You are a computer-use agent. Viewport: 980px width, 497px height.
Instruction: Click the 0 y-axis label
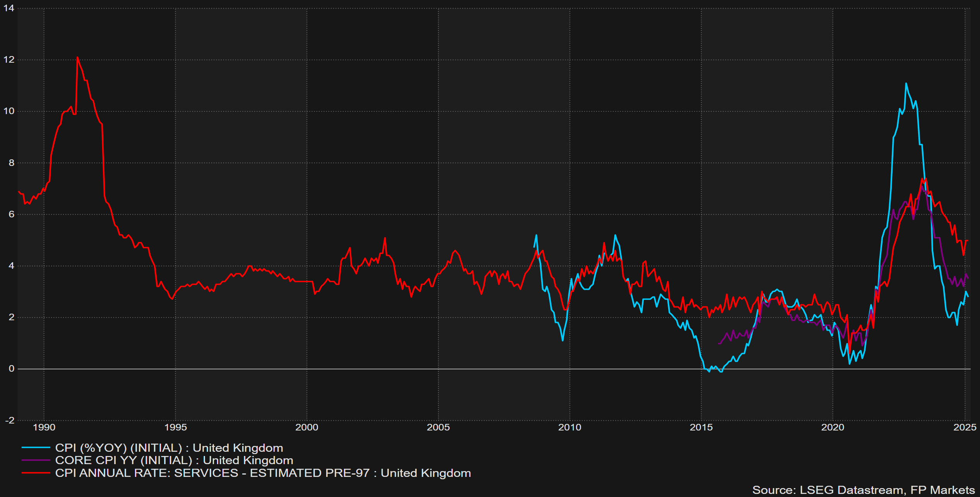(x=11, y=369)
